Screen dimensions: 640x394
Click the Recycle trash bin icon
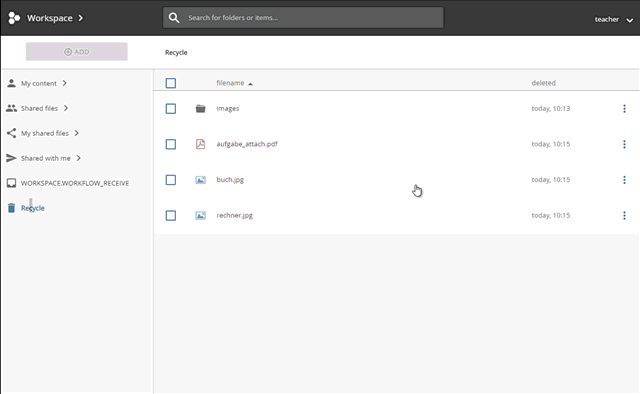click(x=11, y=208)
